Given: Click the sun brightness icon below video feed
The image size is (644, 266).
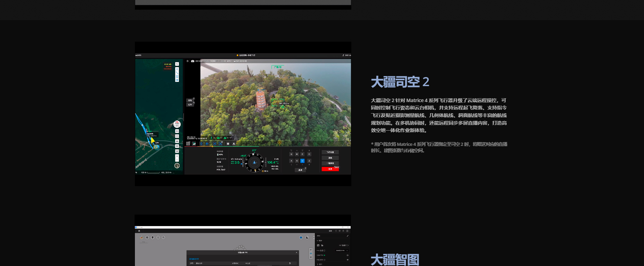Looking at the screenshot, I should pyautogui.click(x=228, y=143).
